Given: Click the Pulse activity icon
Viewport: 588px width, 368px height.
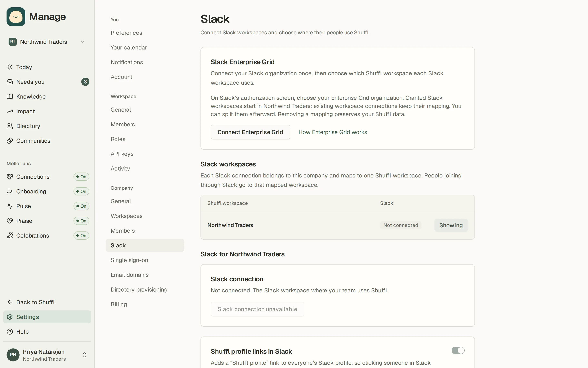Looking at the screenshot, I should [10, 206].
